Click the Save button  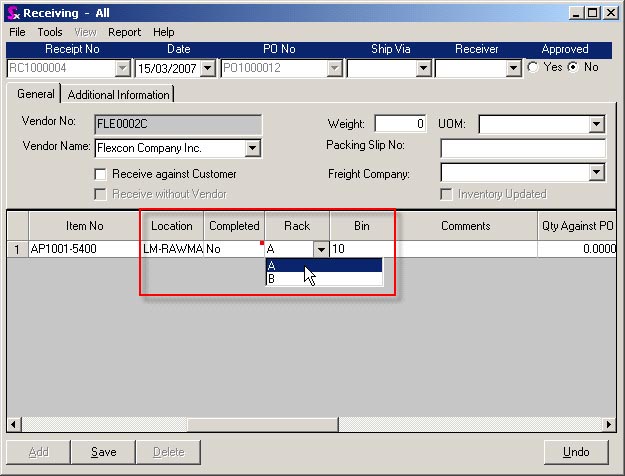pyautogui.click(x=104, y=452)
